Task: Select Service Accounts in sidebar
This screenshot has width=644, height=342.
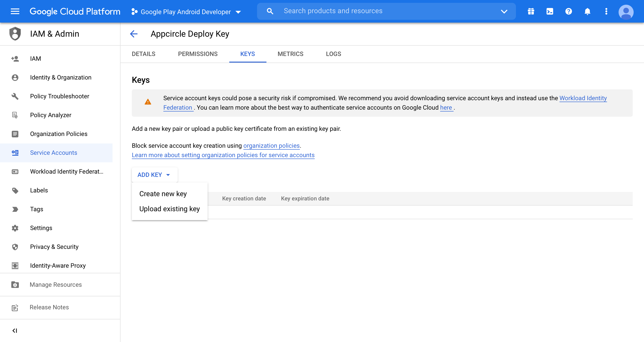Action: coord(56,153)
